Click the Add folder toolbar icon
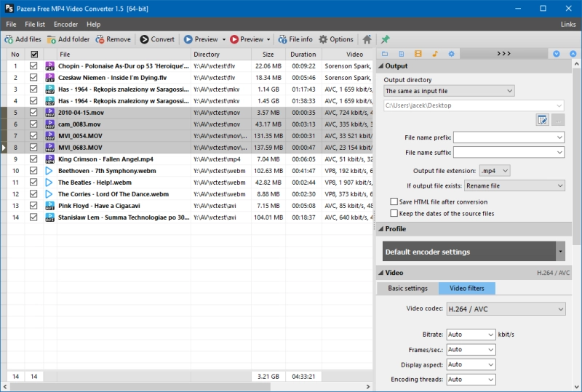Image resolution: width=582 pixels, height=392 pixels. pos(52,39)
